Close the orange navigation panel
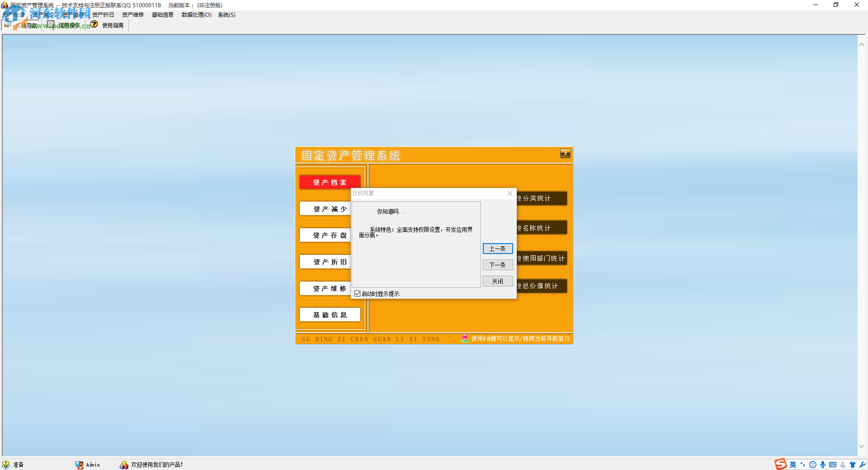The image size is (868, 470). pos(565,154)
